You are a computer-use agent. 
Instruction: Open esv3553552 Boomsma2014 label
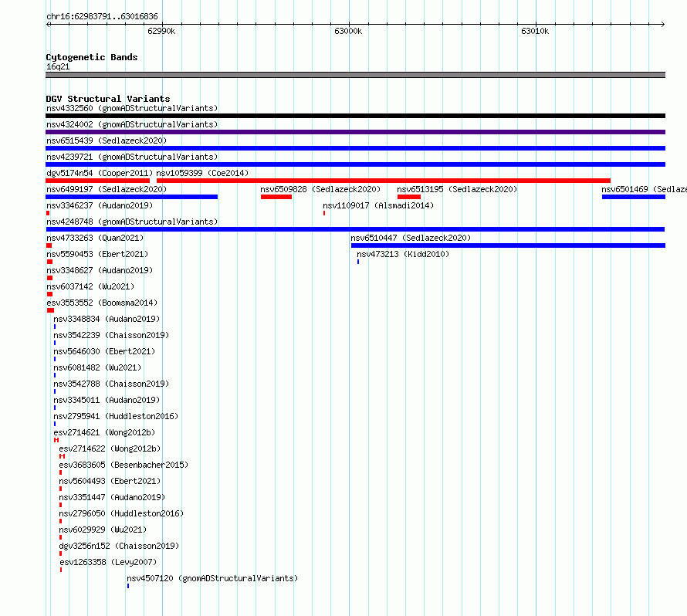click(102, 303)
